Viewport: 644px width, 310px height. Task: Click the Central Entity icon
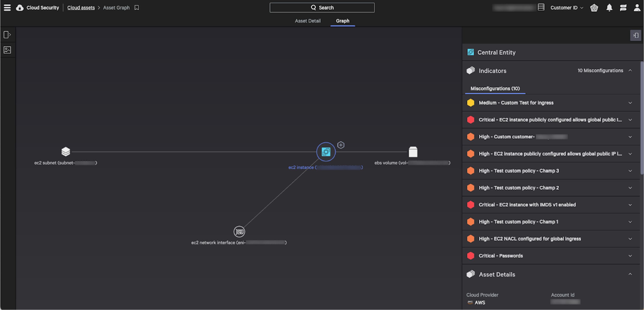click(x=470, y=52)
